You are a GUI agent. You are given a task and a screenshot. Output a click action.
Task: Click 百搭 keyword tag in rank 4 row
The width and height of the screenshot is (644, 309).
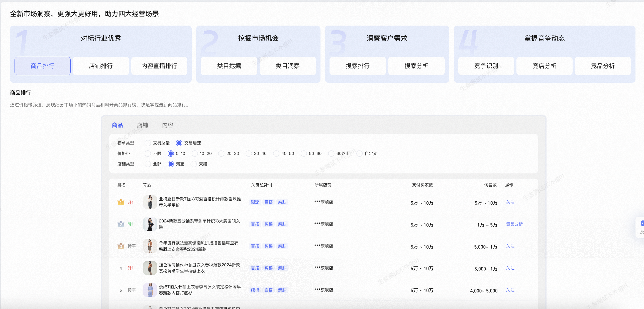coord(255,268)
